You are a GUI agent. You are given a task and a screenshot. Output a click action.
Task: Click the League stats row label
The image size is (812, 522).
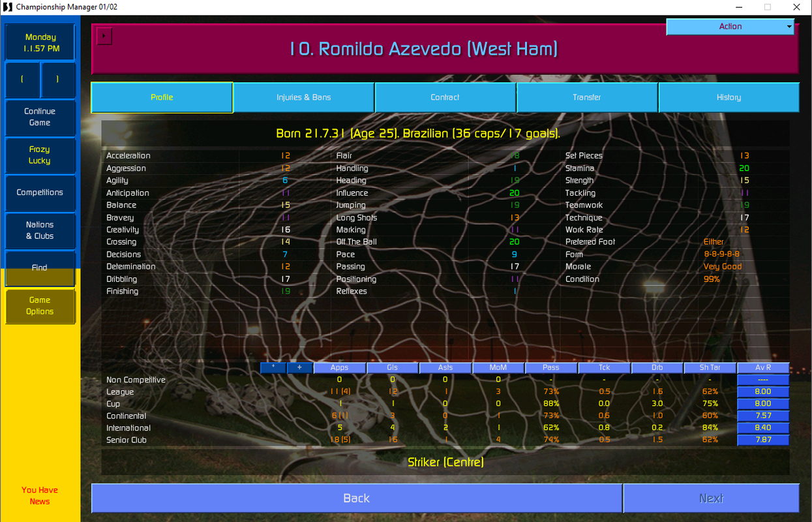pyautogui.click(x=120, y=392)
